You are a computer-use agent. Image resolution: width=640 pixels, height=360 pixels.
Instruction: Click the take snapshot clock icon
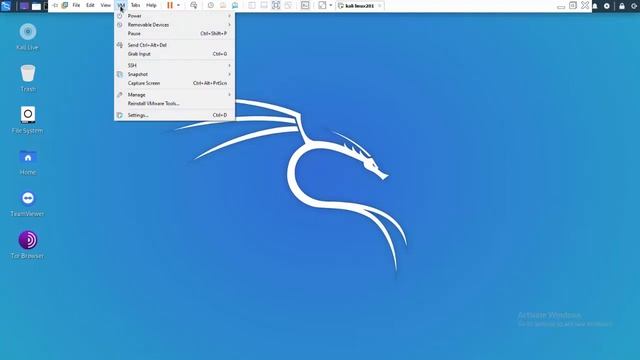[211, 5]
